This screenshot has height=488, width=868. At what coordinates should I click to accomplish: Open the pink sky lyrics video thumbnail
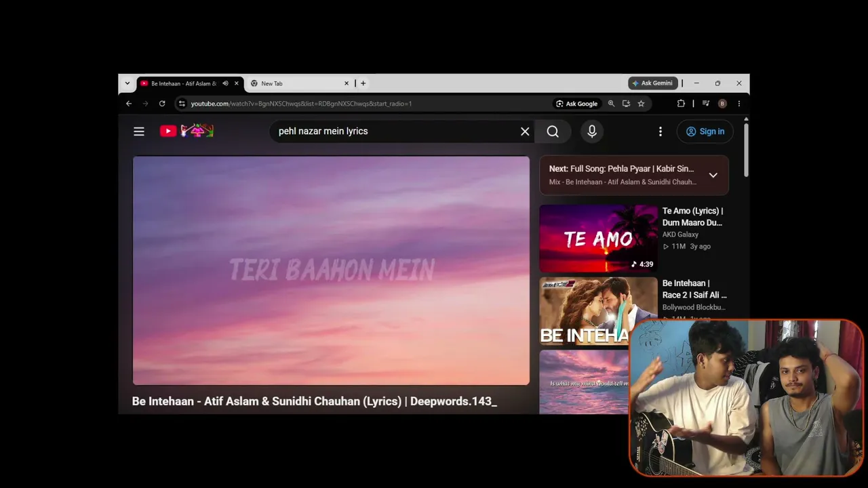[x=585, y=382]
